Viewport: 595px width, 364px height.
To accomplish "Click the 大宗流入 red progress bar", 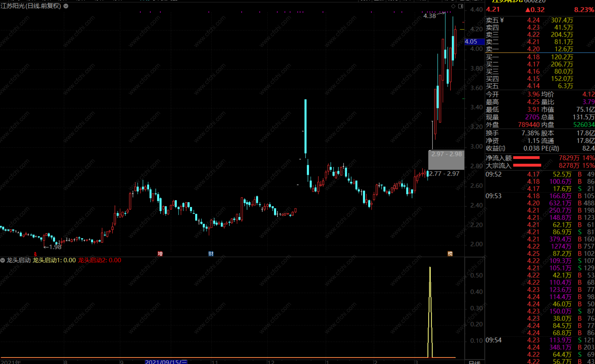I will click(527, 165).
